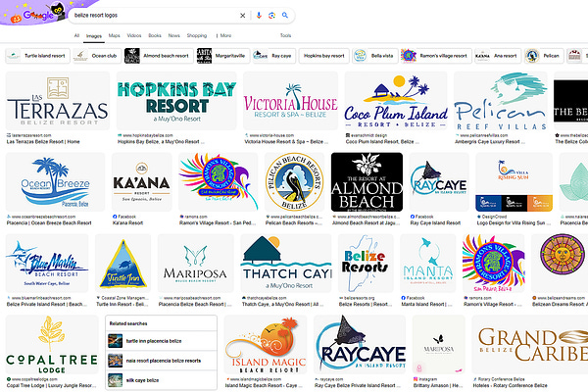588x392 pixels.
Task: Filter by Ramon's village resort chip
Action: pyautogui.click(x=436, y=56)
